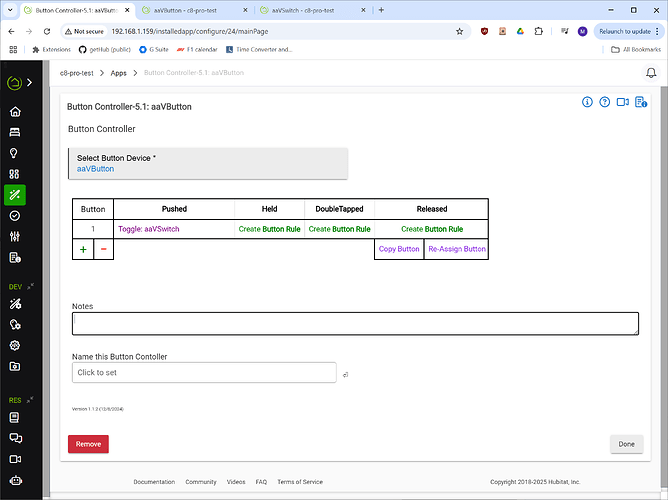Open the circled checkmark icon in sidebar

15,216
